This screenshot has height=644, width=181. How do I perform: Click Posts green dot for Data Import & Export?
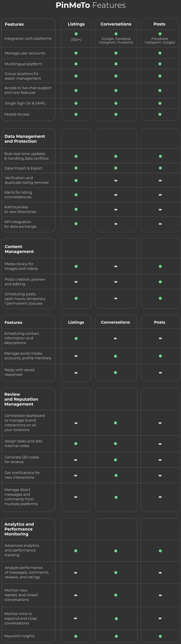(x=160, y=168)
